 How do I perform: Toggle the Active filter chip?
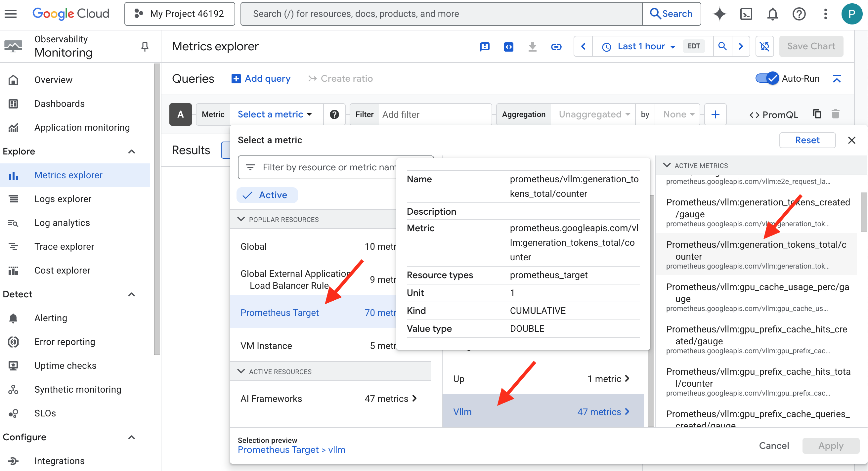pyautogui.click(x=267, y=195)
